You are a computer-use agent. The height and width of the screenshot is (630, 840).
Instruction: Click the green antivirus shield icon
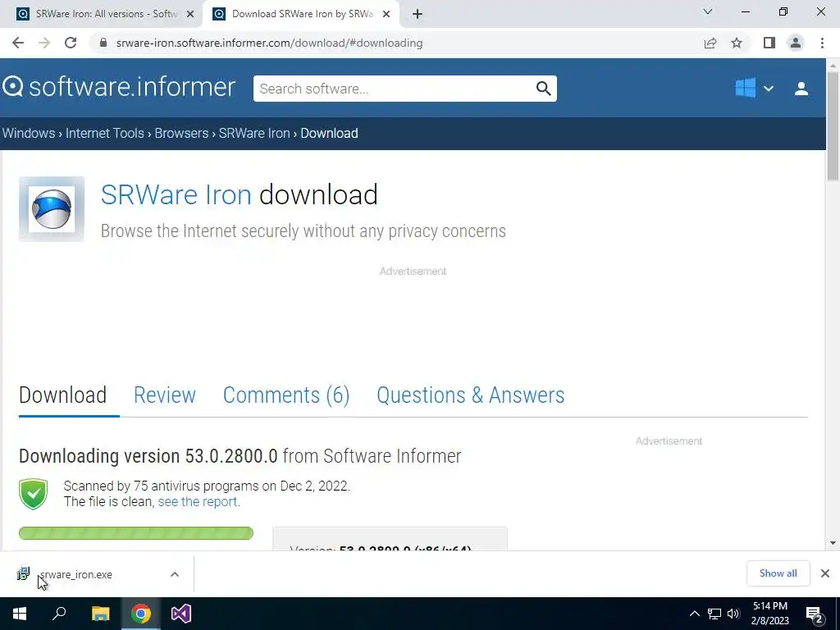click(x=33, y=494)
